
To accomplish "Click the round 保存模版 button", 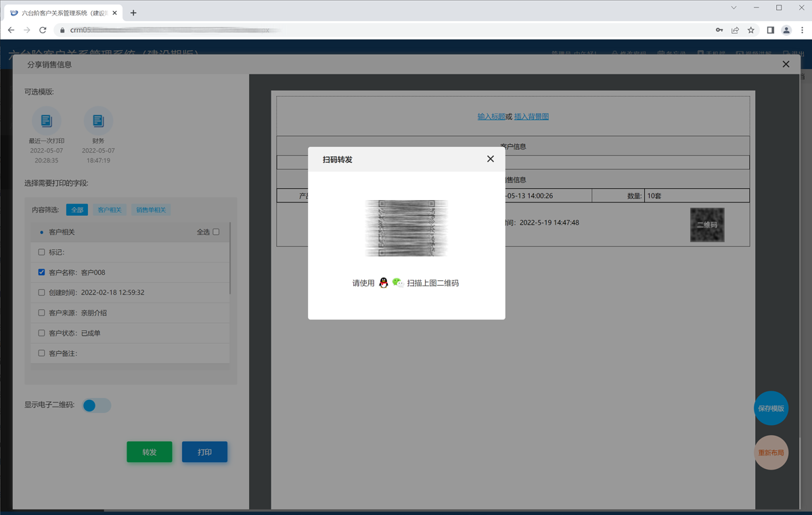I will [x=771, y=408].
